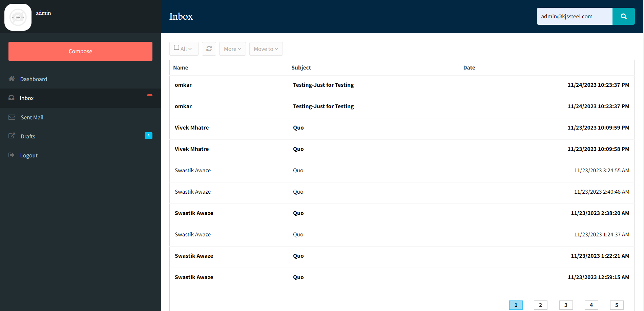Tick the select All checkbox
The image size is (644, 311).
point(176,47)
